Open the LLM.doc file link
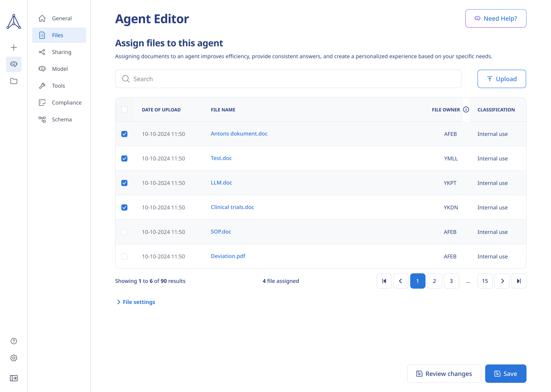Viewport: 551px width, 392px height. coord(222,183)
